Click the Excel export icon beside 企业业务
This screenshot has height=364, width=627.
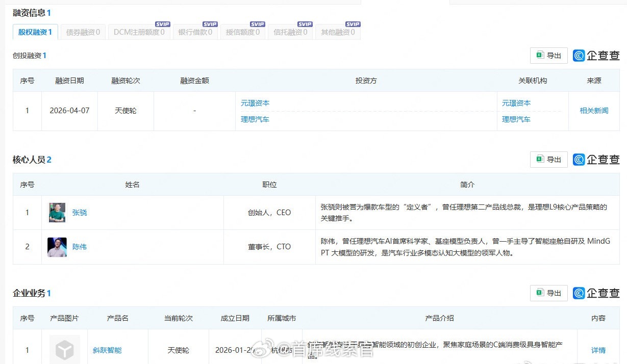tap(539, 293)
